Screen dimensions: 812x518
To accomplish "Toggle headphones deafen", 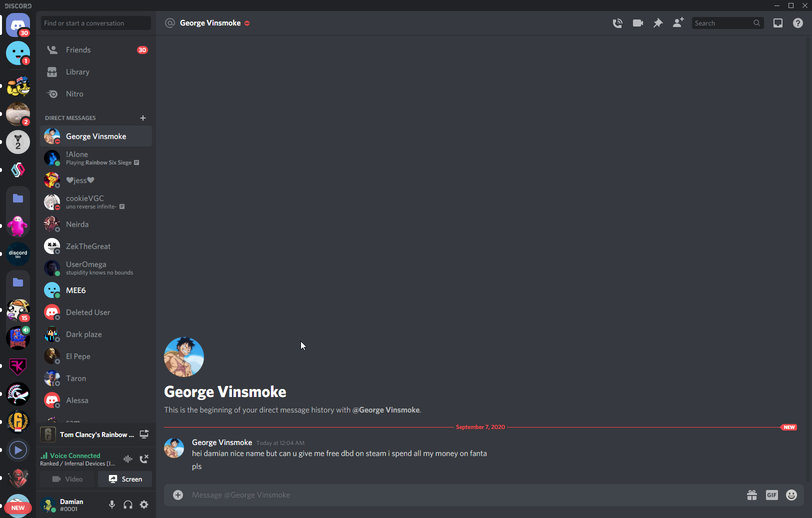I will click(128, 504).
